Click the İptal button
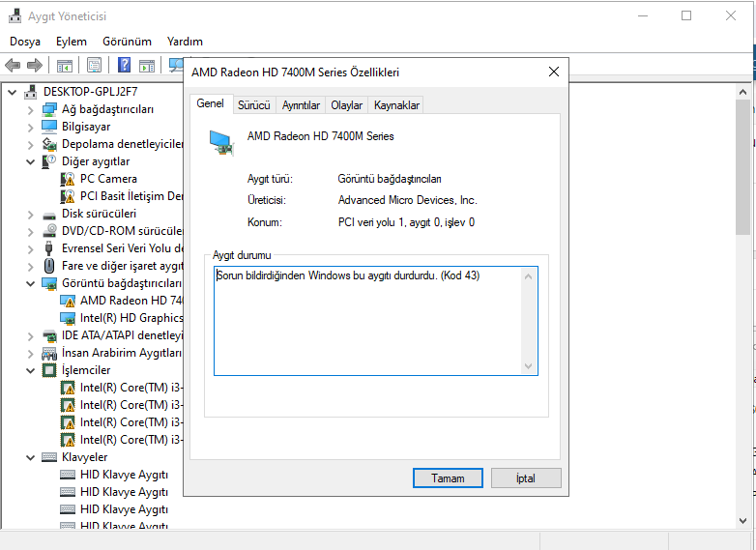 526,478
